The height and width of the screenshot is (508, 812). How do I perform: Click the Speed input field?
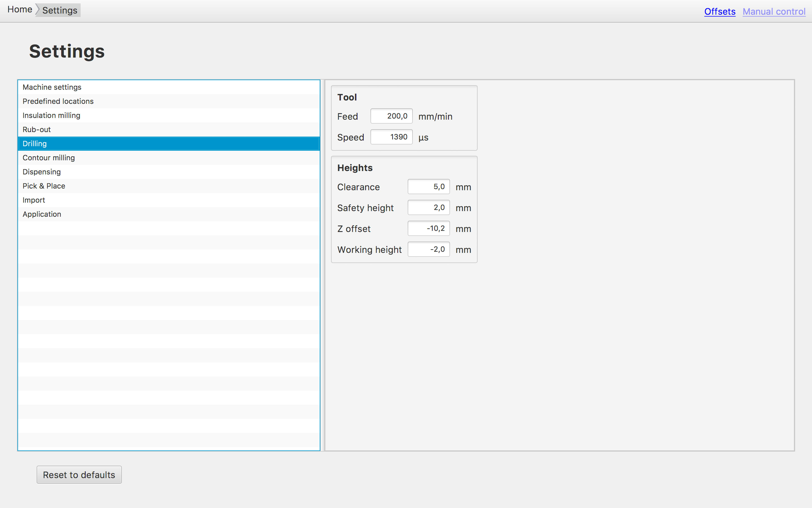click(391, 137)
